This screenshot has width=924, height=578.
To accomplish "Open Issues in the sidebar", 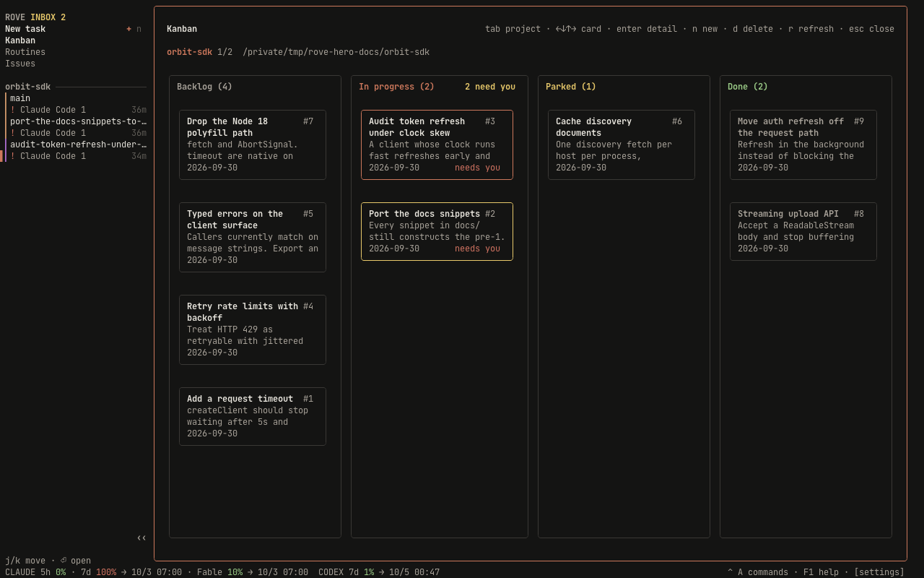I will click(x=20, y=64).
